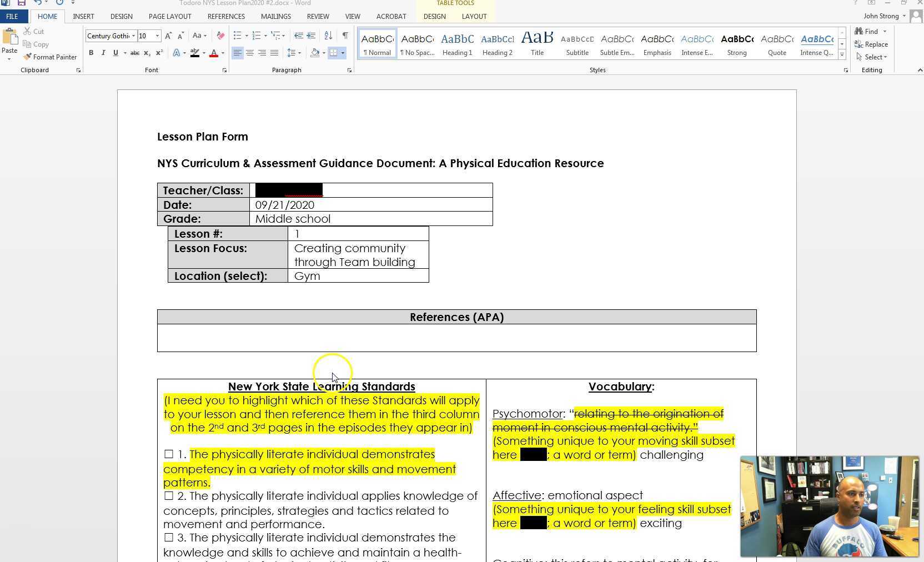This screenshot has width=924, height=562.
Task: Open the Styles gallery More arrow
Action: pos(842,53)
